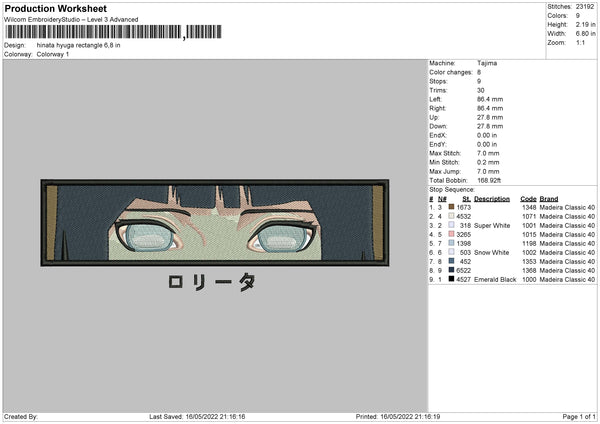Image resolution: width=600 pixels, height=424 pixels.
Task: Click the 'Description' column header
Action: [492, 199]
